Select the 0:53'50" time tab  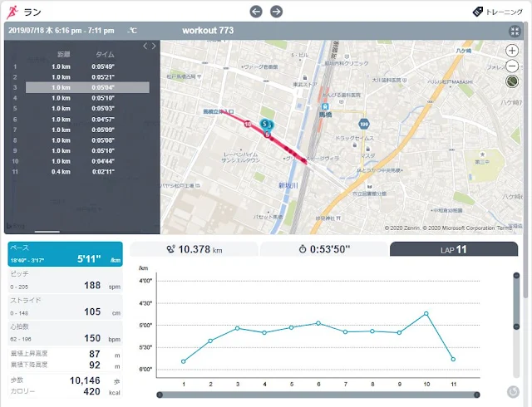[x=323, y=249]
